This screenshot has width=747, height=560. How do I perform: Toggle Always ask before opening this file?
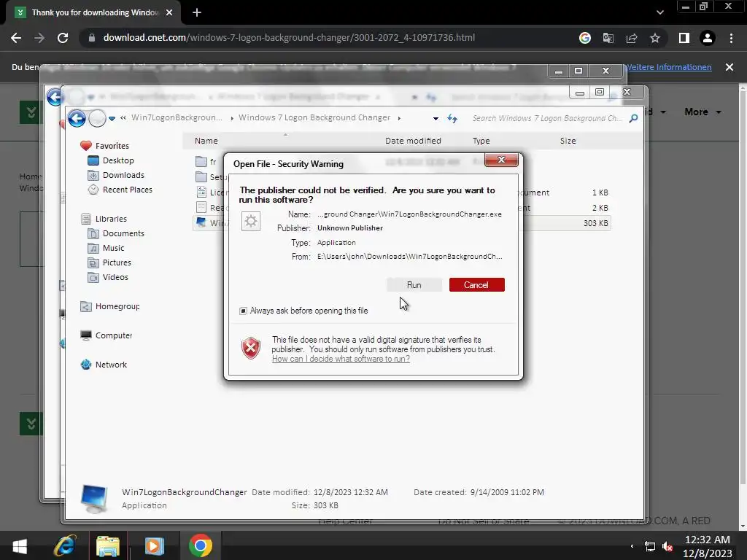[243, 311]
